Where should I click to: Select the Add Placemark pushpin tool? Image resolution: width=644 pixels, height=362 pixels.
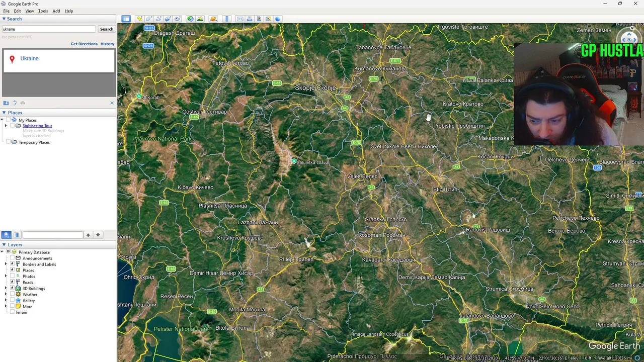[139, 19]
